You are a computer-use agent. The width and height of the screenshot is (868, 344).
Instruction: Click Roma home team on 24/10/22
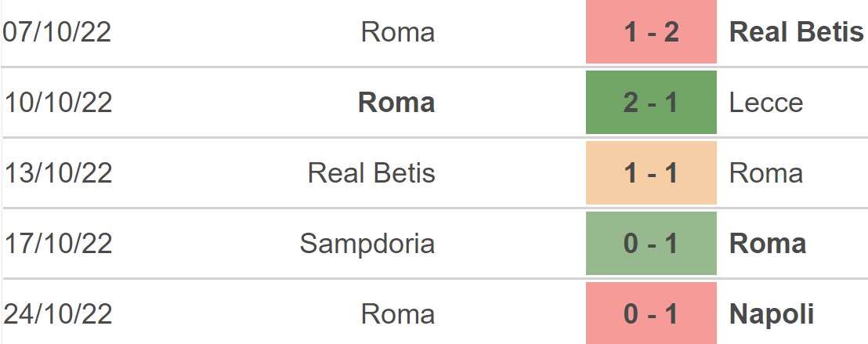click(x=398, y=314)
